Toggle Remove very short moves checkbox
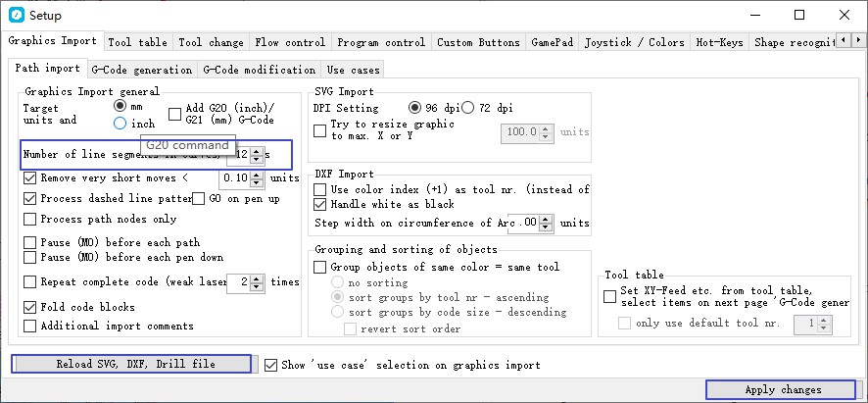The height and width of the screenshot is (403, 868). pos(30,178)
